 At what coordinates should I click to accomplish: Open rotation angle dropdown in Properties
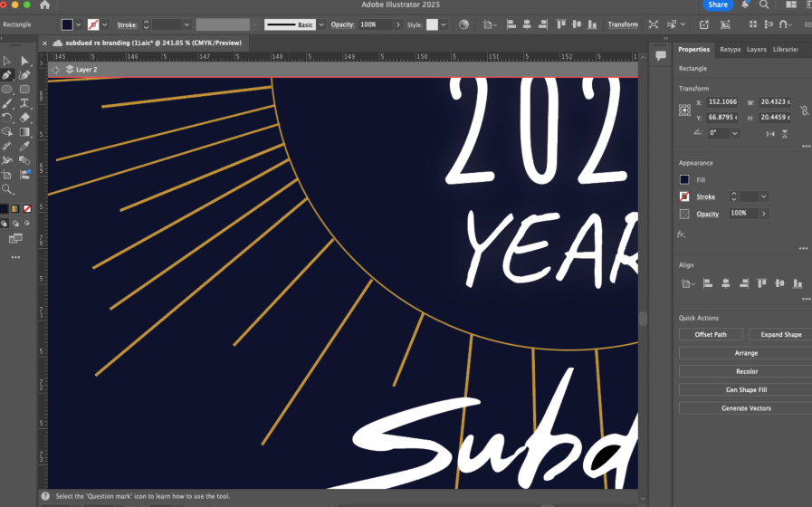coord(734,133)
